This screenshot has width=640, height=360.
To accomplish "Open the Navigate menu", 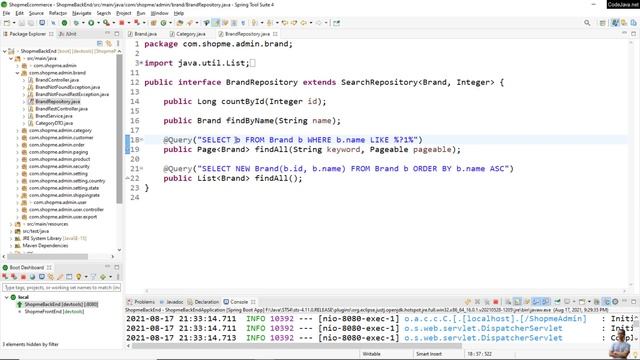I will click(x=82, y=13).
